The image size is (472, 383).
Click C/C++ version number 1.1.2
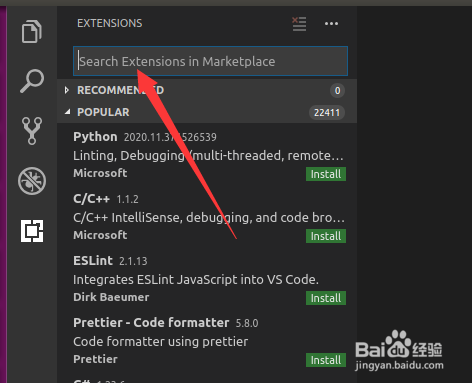(x=127, y=199)
